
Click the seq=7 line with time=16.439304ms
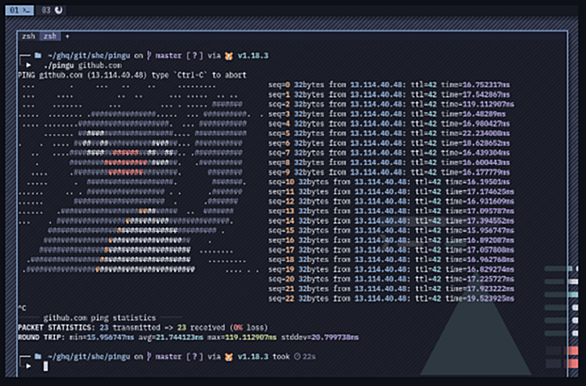[389, 153]
